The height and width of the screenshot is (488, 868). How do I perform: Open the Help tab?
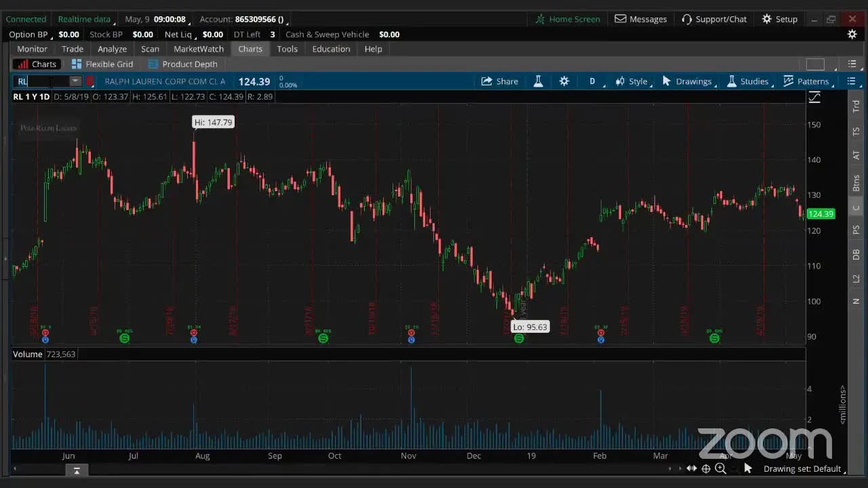coord(374,49)
